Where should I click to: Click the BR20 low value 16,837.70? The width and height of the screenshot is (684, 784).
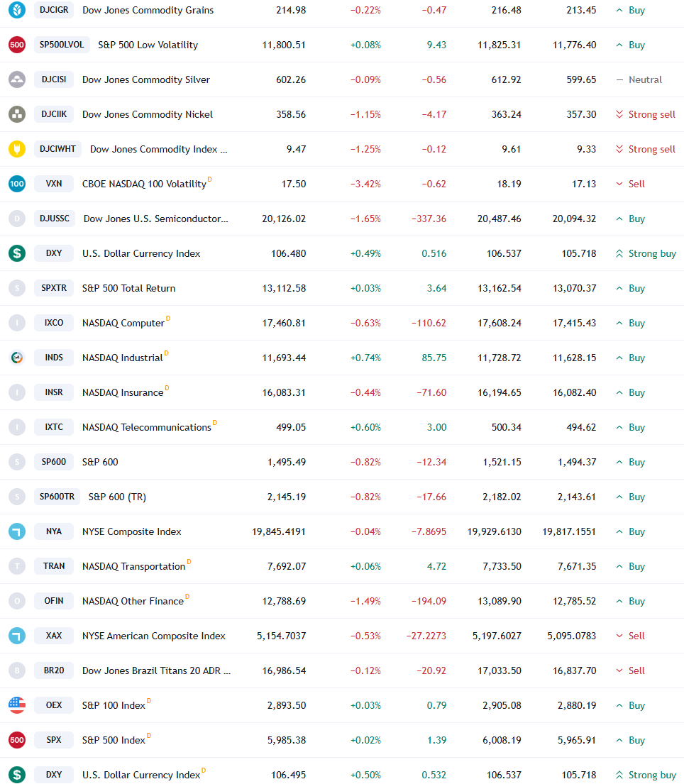point(574,670)
